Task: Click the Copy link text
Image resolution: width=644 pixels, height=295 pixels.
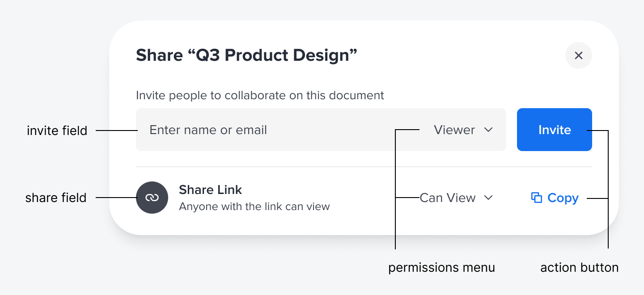Action: click(x=563, y=198)
